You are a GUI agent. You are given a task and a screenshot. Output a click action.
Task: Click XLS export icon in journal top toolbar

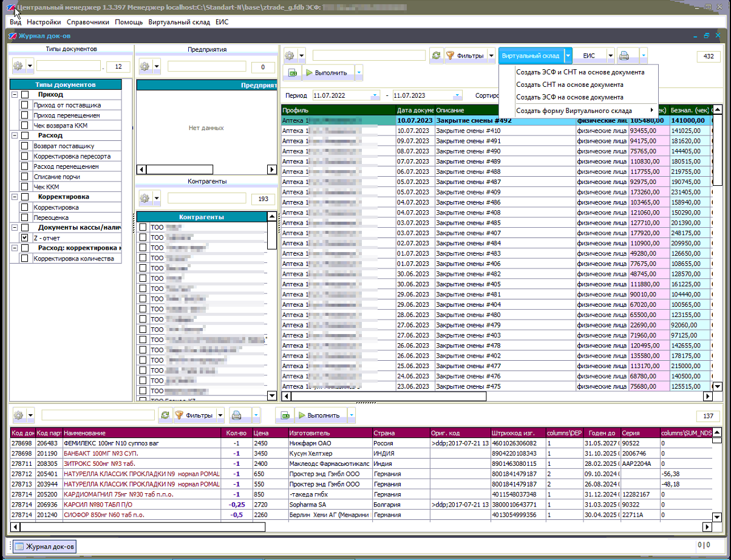292,72
